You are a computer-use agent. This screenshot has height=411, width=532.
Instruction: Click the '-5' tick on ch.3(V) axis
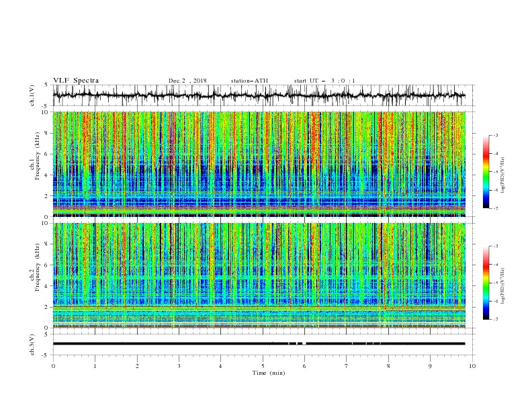tap(46, 355)
